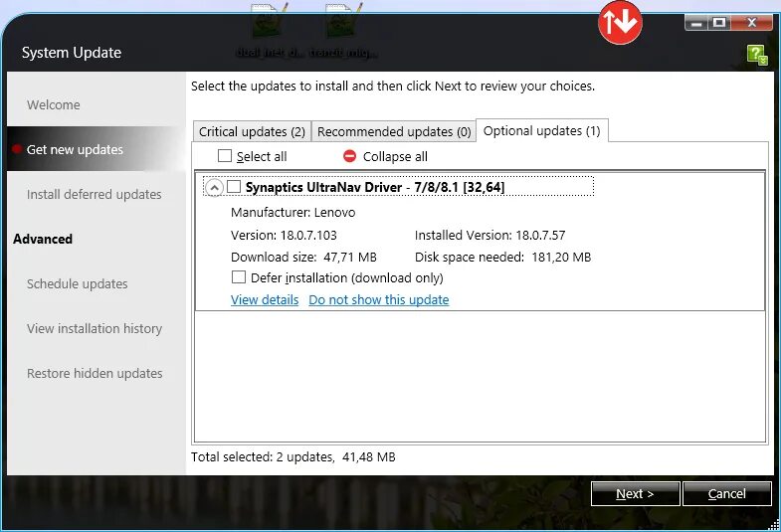Click the Advanced sidebar heading
This screenshot has height=532, width=781.
tap(43, 239)
